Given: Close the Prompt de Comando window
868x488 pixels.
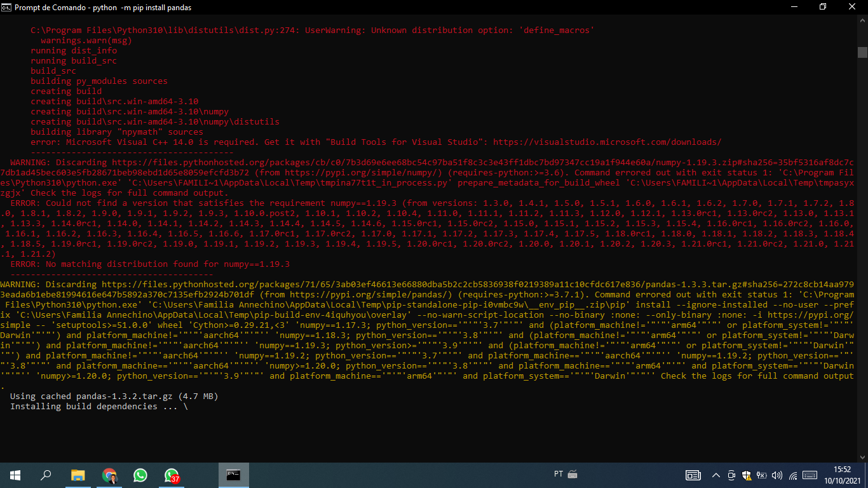Looking at the screenshot, I should (852, 7).
